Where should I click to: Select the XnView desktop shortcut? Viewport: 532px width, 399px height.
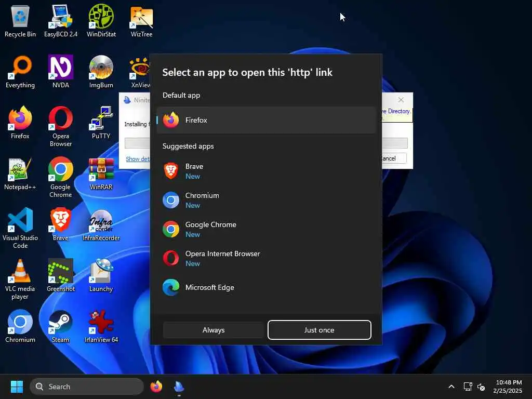pos(139,72)
